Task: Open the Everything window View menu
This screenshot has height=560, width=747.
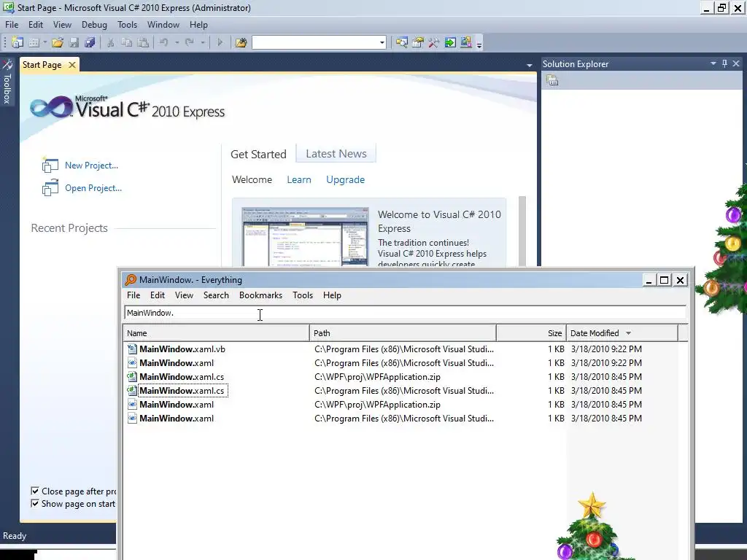Action: [x=184, y=295]
